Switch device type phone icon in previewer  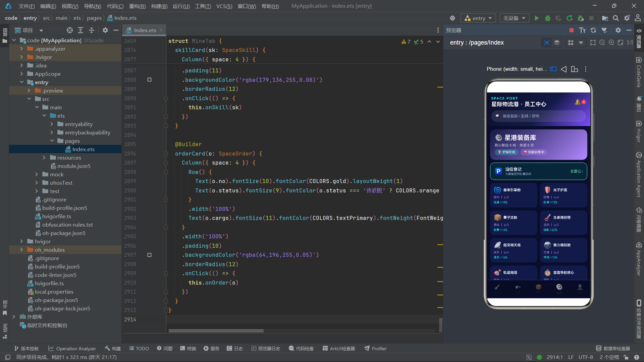tap(575, 69)
